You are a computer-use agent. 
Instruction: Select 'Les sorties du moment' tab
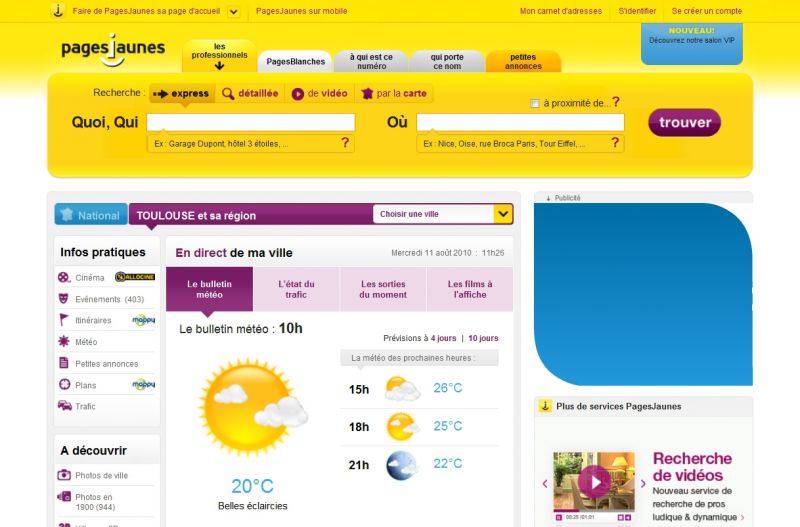coord(383,289)
